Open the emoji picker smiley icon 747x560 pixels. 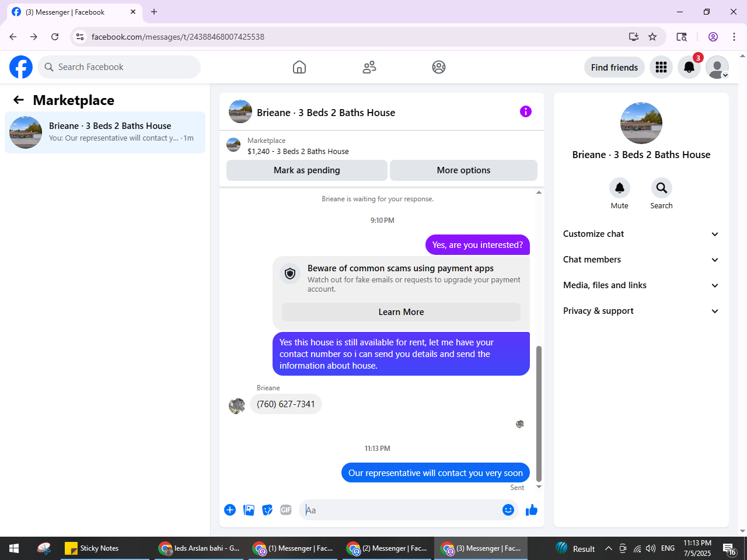pos(508,510)
